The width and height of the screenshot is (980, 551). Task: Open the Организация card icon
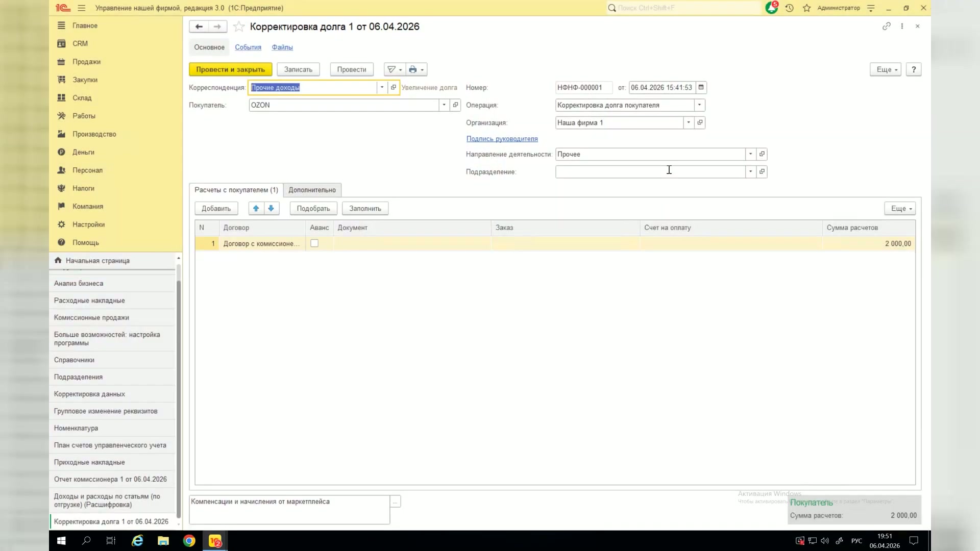[700, 122]
